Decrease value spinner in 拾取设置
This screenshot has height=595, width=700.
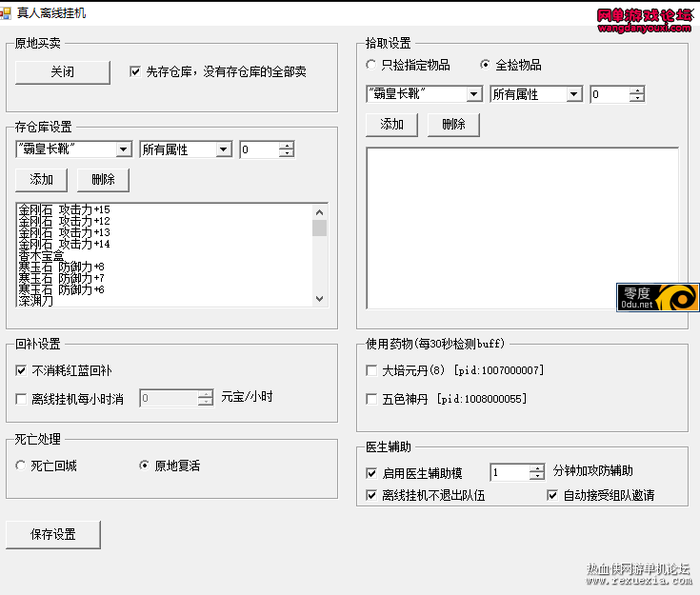636,98
